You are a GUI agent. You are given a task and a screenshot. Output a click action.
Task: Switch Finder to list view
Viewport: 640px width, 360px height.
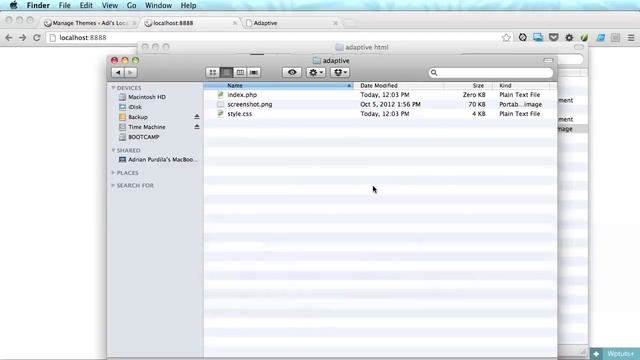point(227,72)
